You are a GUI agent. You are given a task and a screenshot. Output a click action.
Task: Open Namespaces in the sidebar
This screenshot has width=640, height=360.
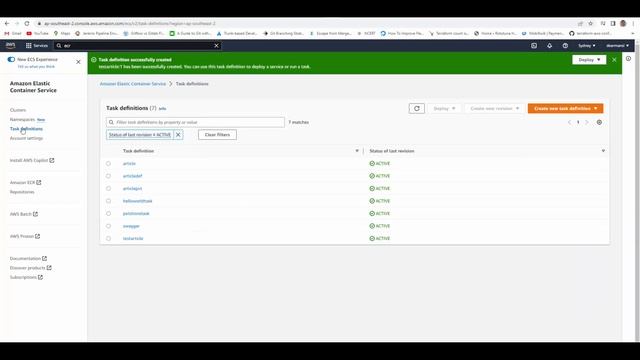pyautogui.click(x=22, y=120)
